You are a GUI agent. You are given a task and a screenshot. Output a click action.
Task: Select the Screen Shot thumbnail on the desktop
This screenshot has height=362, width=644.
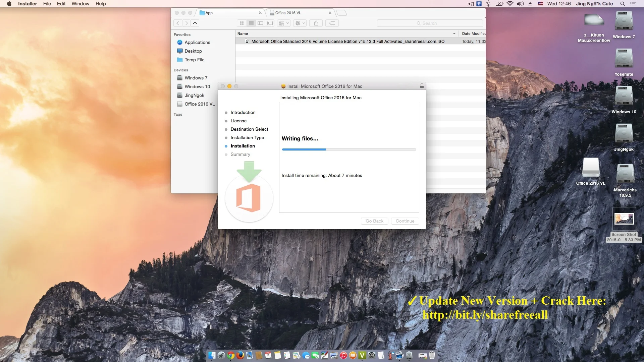pos(624,219)
